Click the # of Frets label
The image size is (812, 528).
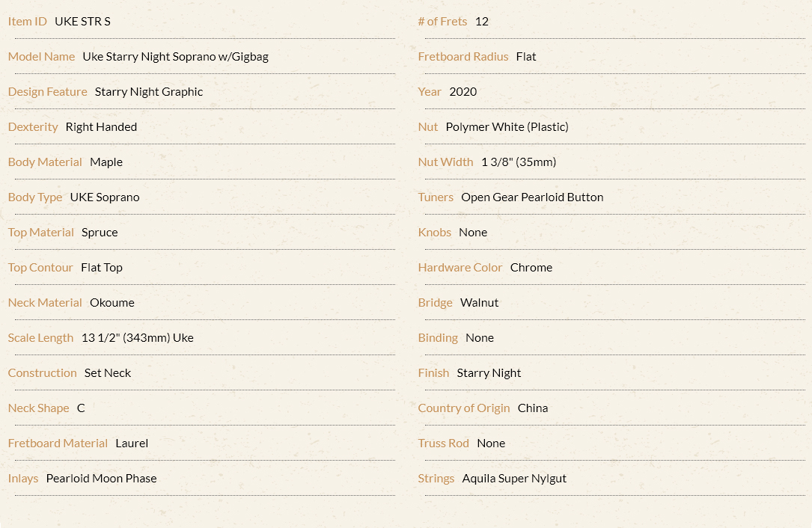pos(443,21)
